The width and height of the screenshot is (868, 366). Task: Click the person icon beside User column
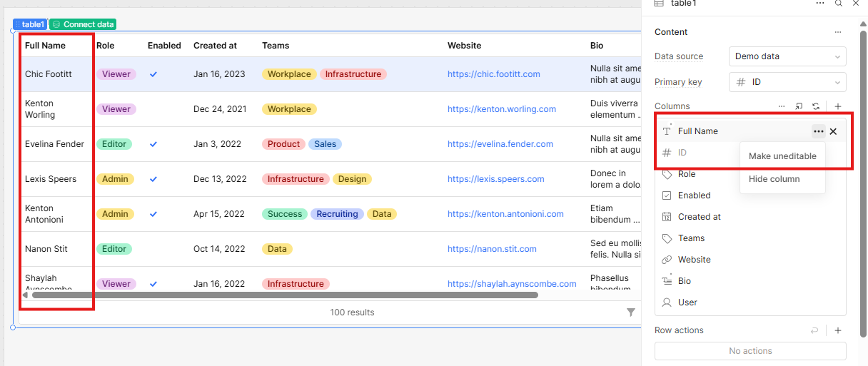tap(667, 303)
